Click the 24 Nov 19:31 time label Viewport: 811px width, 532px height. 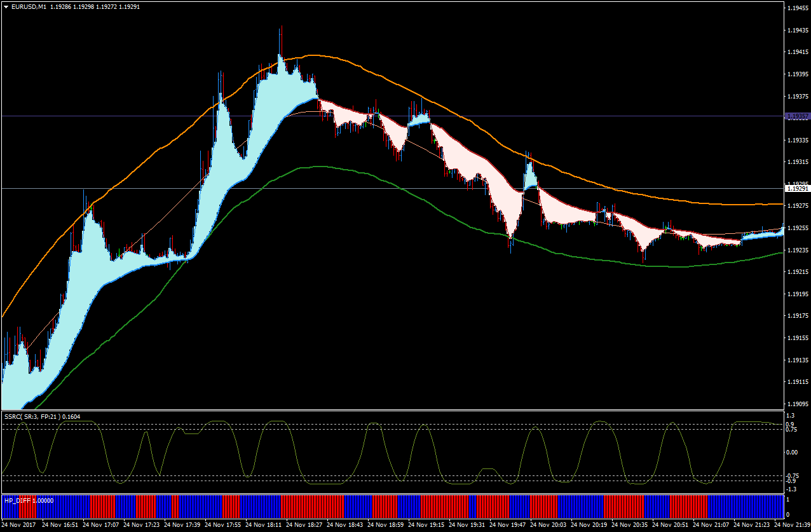(467, 526)
